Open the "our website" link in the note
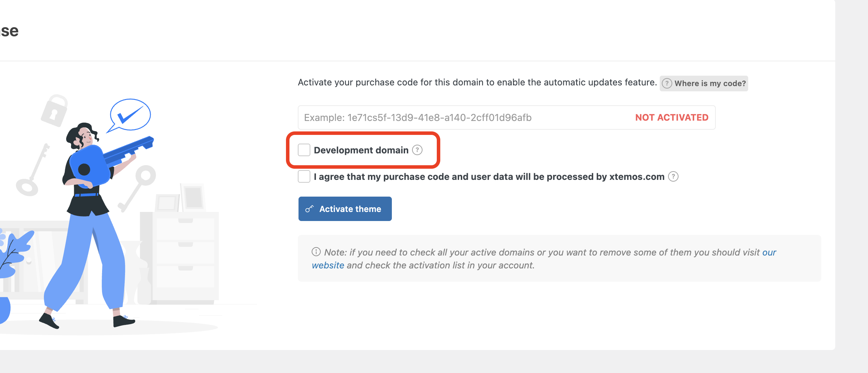Screen dimensions: 868x373 pyautogui.click(x=769, y=252)
